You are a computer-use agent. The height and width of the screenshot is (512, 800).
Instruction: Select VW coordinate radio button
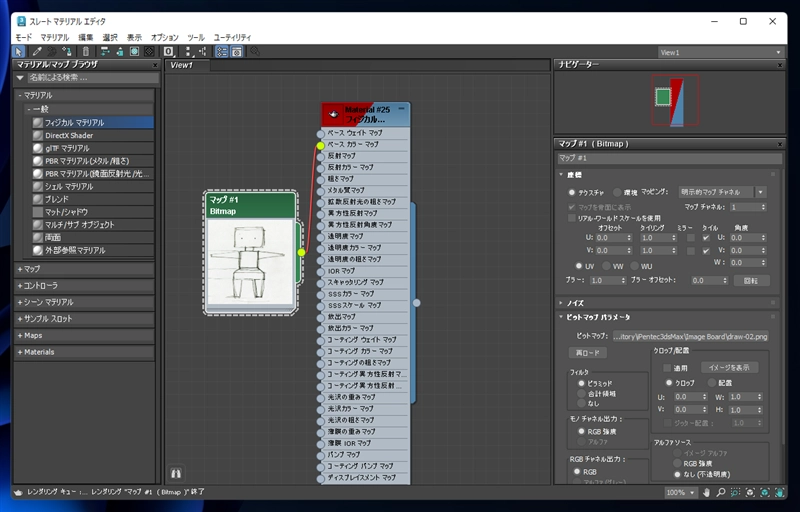[x=606, y=266]
